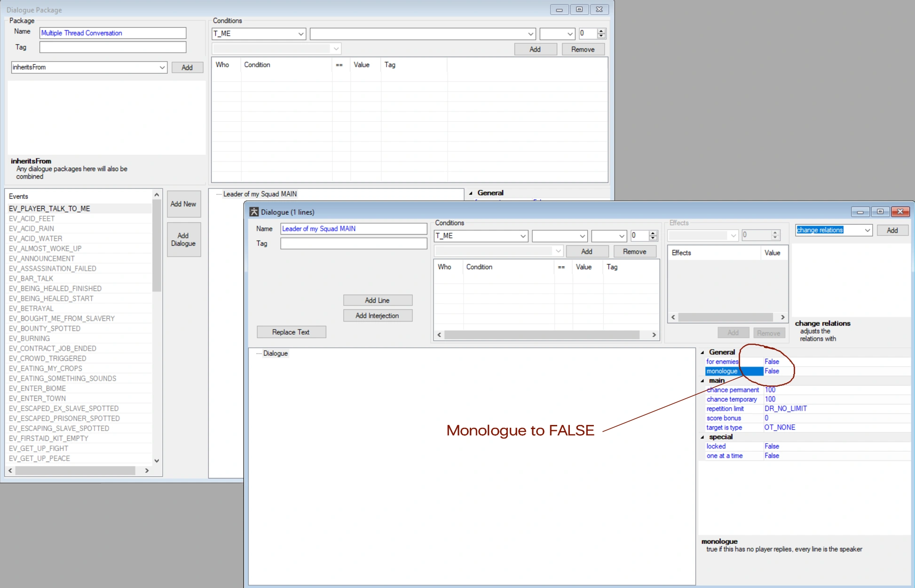915x588 pixels.
Task: Toggle the locked property value
Action: (x=772, y=447)
